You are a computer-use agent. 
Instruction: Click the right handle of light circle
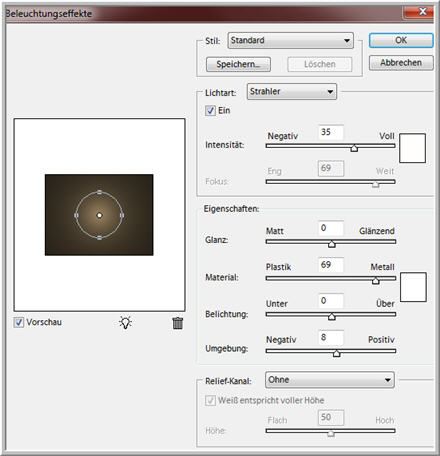tap(122, 215)
